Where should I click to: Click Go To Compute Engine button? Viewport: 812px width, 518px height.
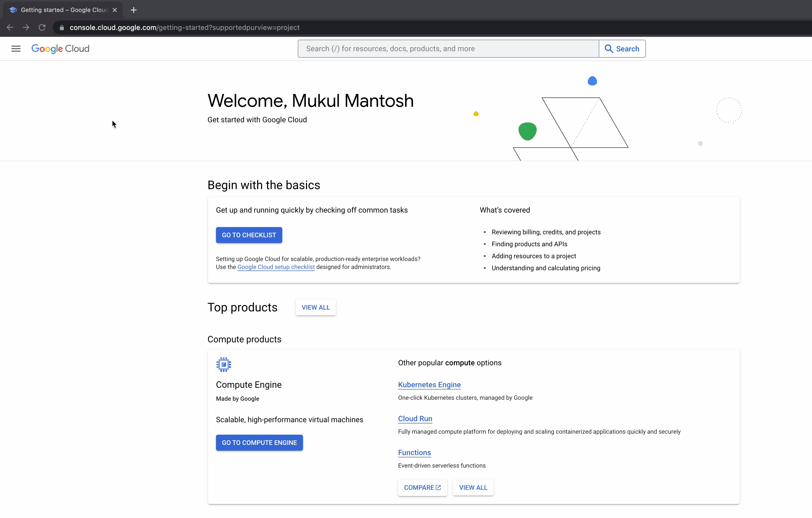(259, 442)
